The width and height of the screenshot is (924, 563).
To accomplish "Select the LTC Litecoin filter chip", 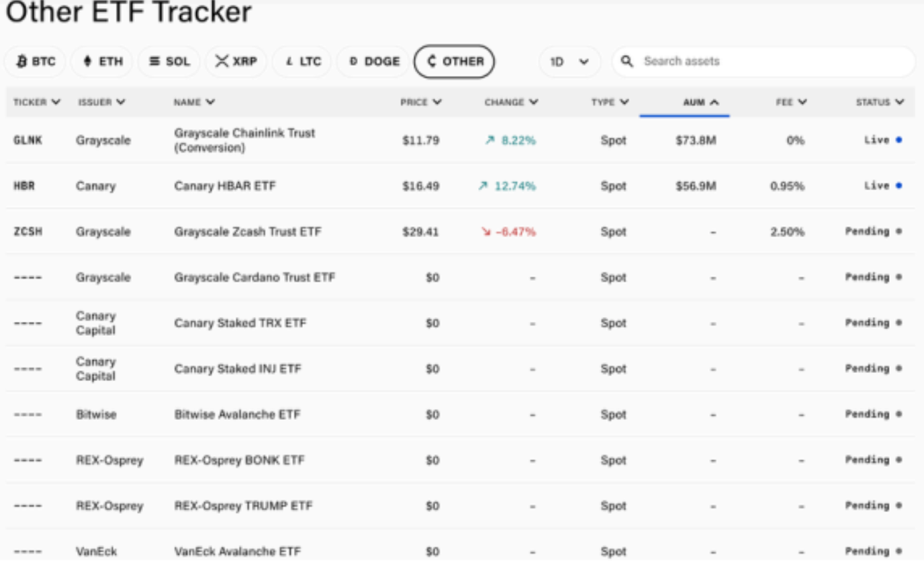I will pyautogui.click(x=303, y=62).
